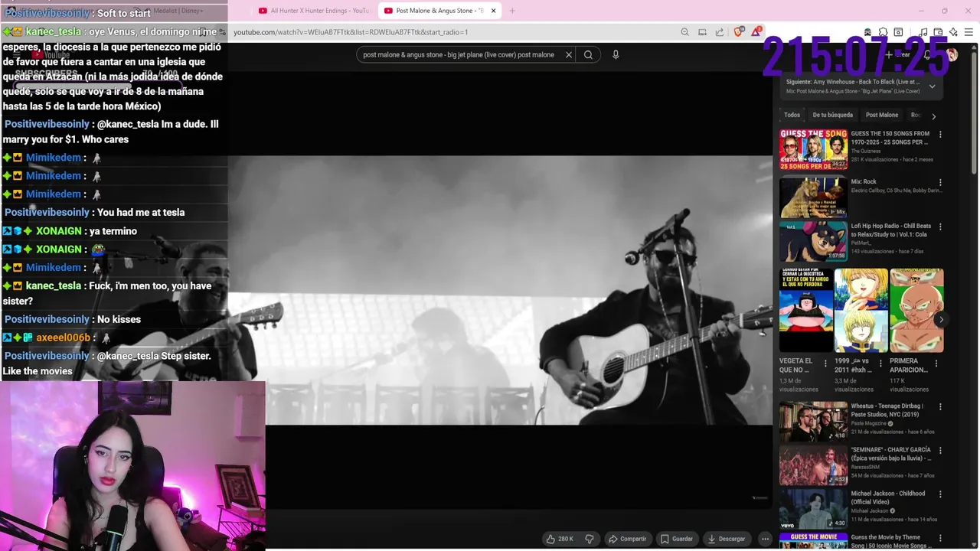Open menu for SEMINARE Charly García

click(940, 451)
